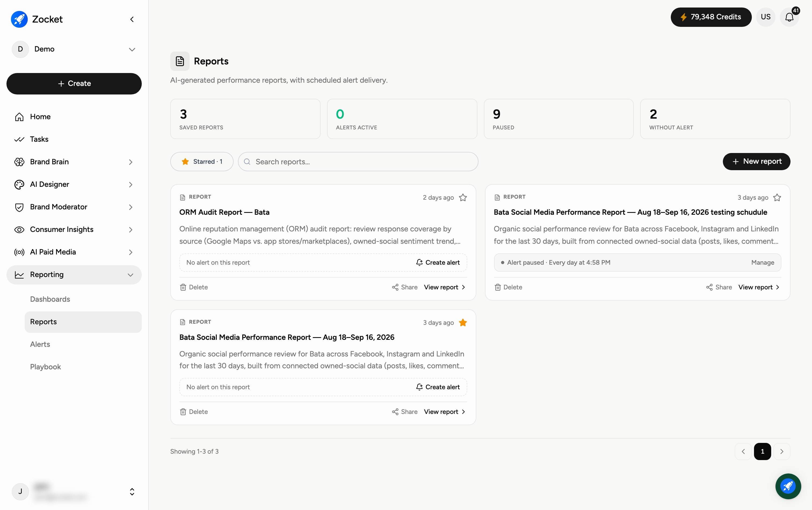Screen dimensions: 812x510
Task: Click the Saved Reports stat card
Action: 245,119
